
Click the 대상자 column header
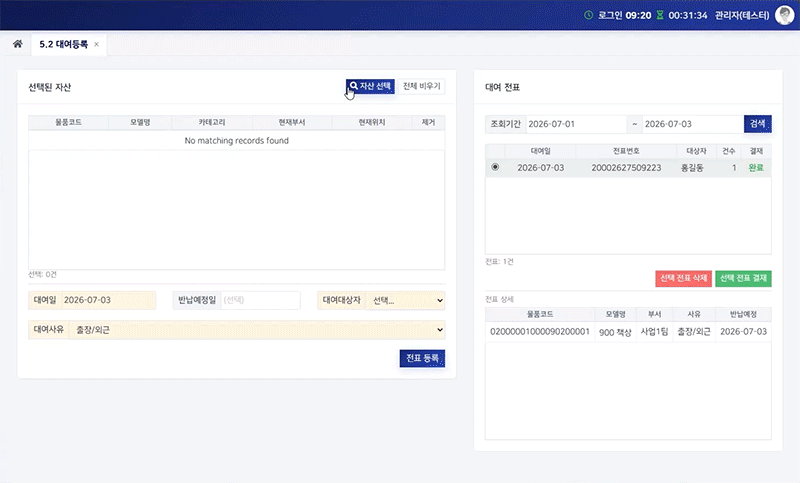pyautogui.click(x=696, y=151)
